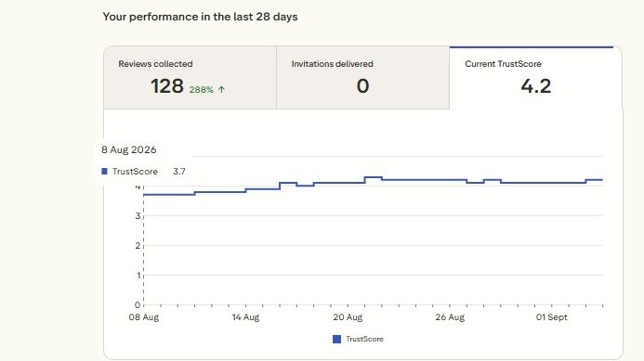The image size is (644, 361).
Task: Click the dashed marker line at 08 Aug
Action: point(144,246)
